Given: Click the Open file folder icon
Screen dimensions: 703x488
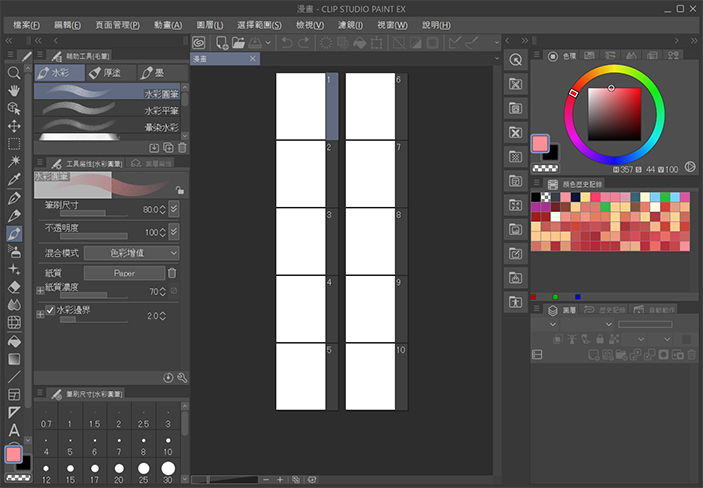Looking at the screenshot, I should tap(238, 43).
